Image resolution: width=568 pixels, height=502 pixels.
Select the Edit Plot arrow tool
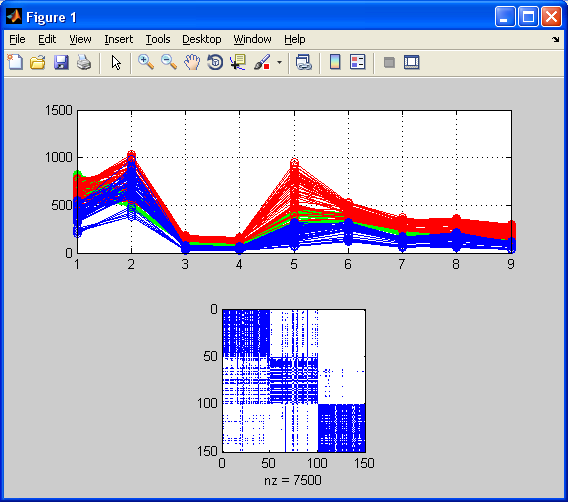click(x=116, y=62)
